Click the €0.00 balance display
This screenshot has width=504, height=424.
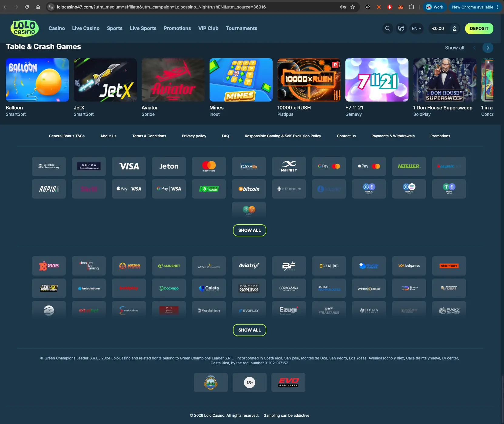(438, 28)
